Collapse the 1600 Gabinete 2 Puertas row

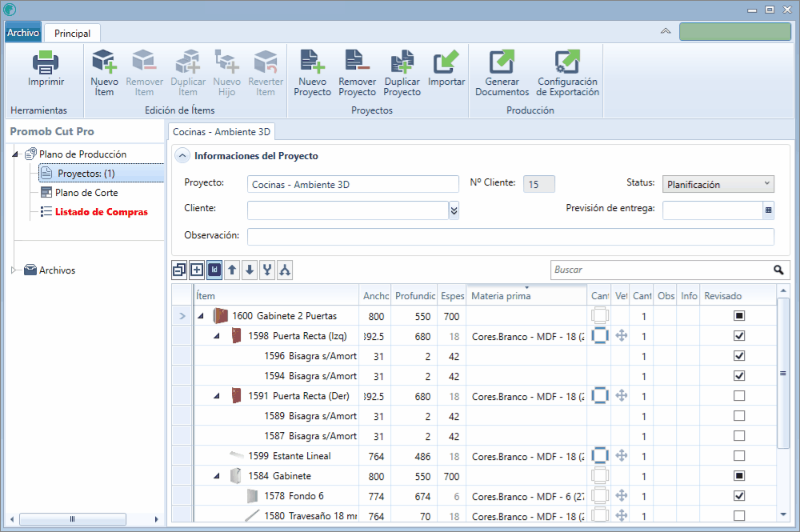(201, 316)
